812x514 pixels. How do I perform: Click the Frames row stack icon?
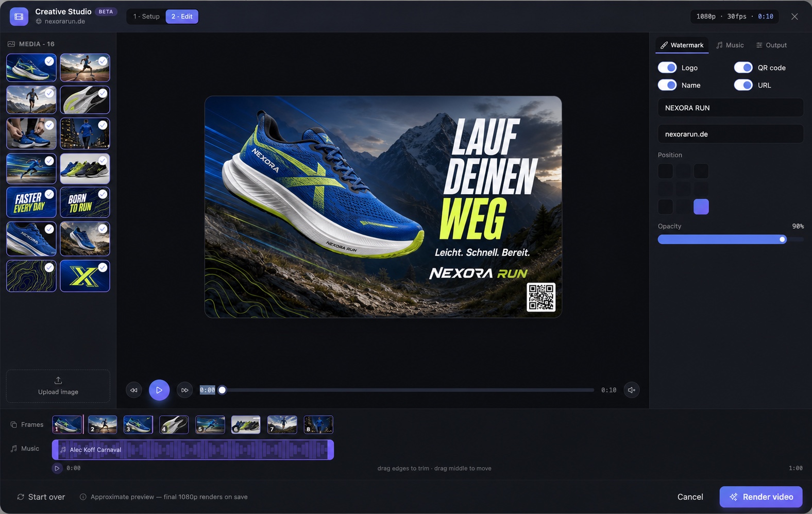(14, 425)
